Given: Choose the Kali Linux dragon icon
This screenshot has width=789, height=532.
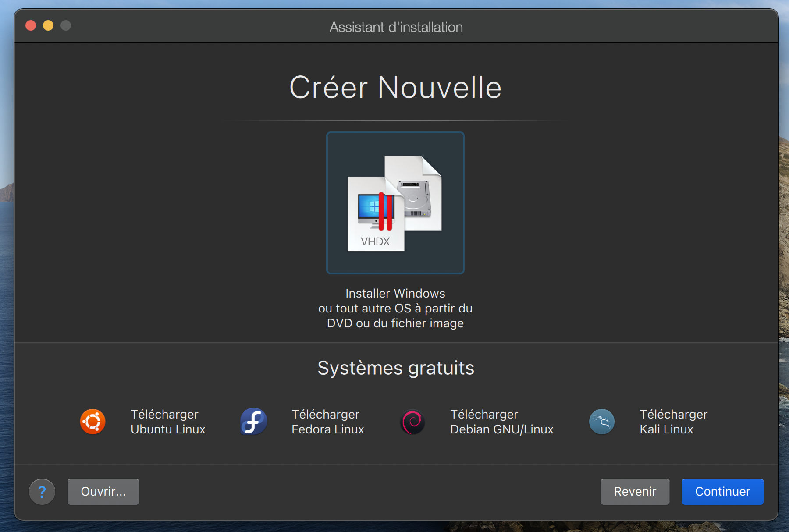Looking at the screenshot, I should 601,422.
